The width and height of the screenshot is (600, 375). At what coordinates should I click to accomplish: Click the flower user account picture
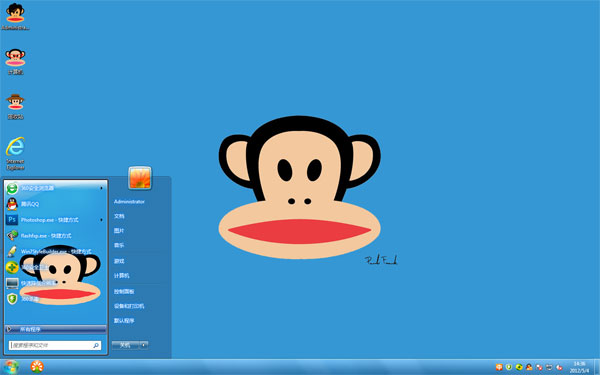point(140,178)
